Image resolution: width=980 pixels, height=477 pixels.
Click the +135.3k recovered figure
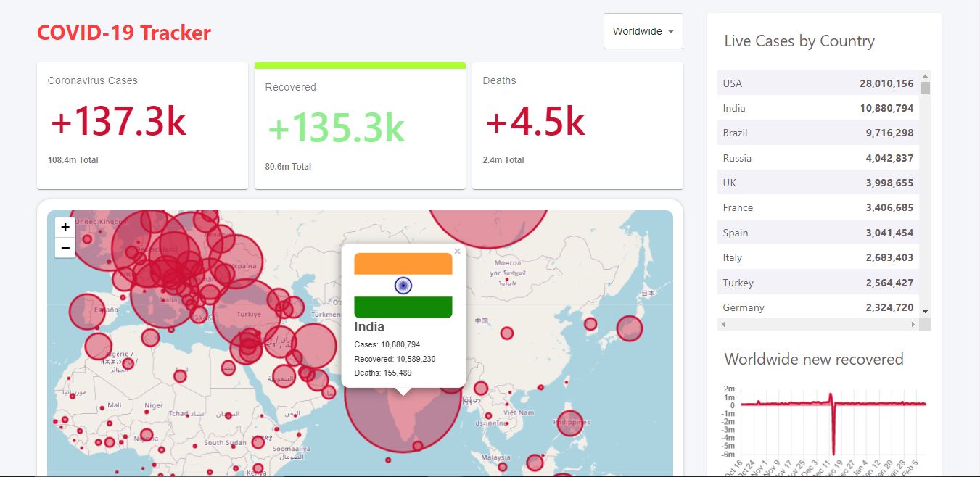pos(337,127)
